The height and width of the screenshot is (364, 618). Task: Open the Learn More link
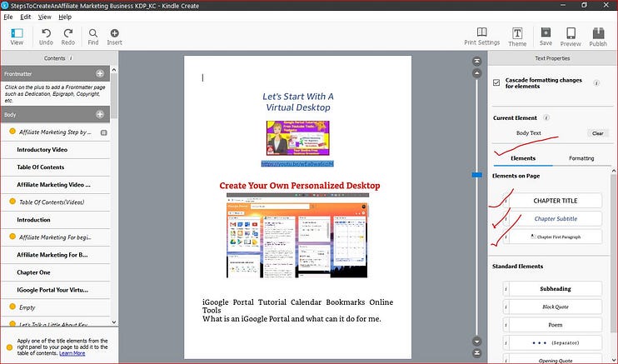[72, 353]
